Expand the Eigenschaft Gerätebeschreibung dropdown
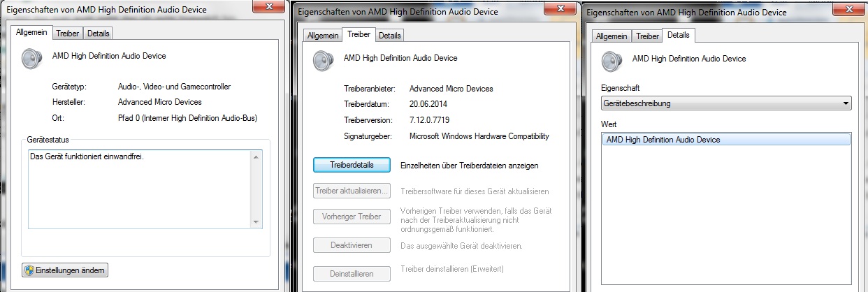Image resolution: width=868 pixels, height=292 pixels. point(727,103)
